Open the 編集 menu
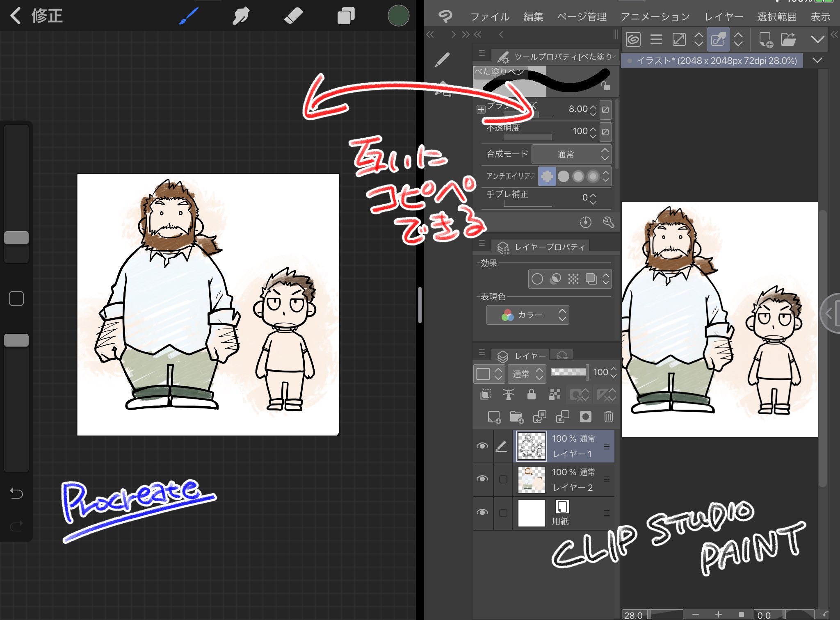This screenshot has width=840, height=620. click(x=533, y=17)
